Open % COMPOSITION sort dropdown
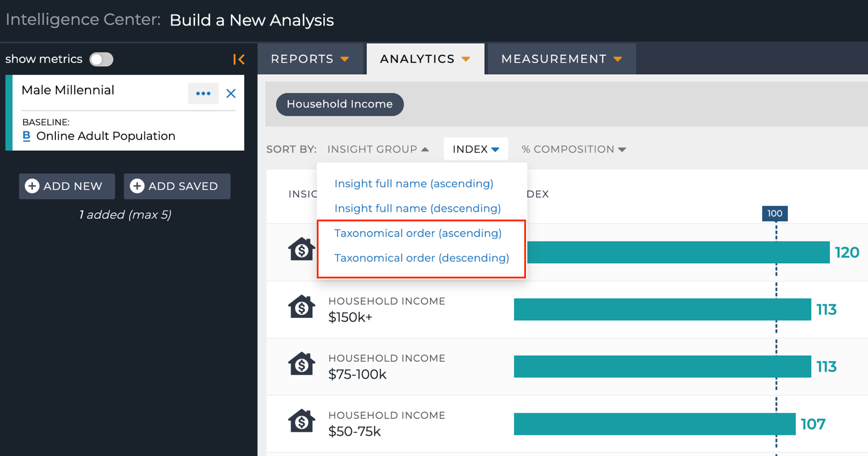The width and height of the screenshot is (868, 456). [x=573, y=149]
